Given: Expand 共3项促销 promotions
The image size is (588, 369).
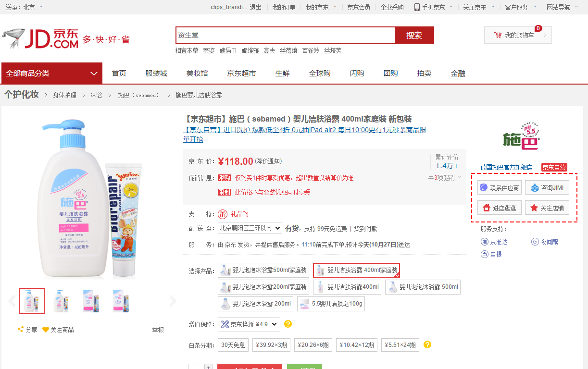Looking at the screenshot, I should (x=445, y=178).
